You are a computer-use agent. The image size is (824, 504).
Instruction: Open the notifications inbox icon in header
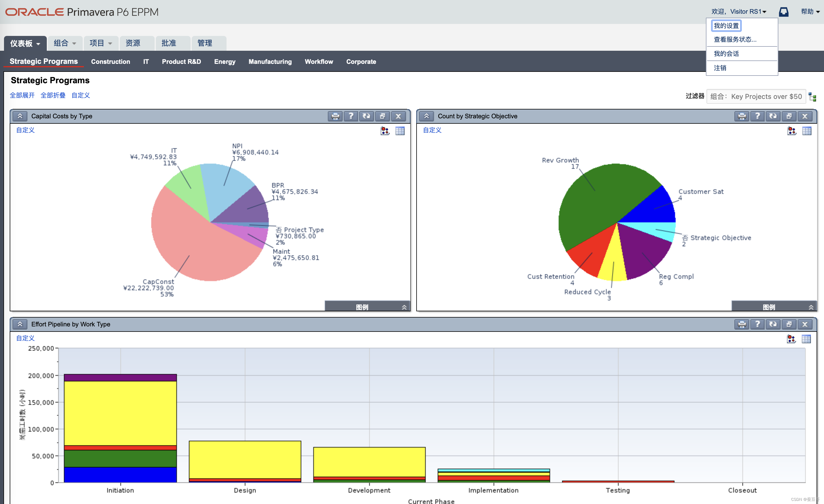click(783, 12)
